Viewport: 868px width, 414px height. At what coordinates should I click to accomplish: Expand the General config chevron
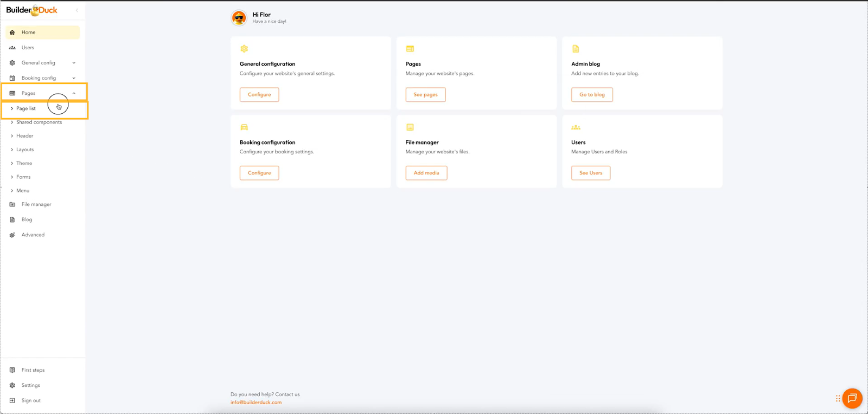pyautogui.click(x=74, y=63)
